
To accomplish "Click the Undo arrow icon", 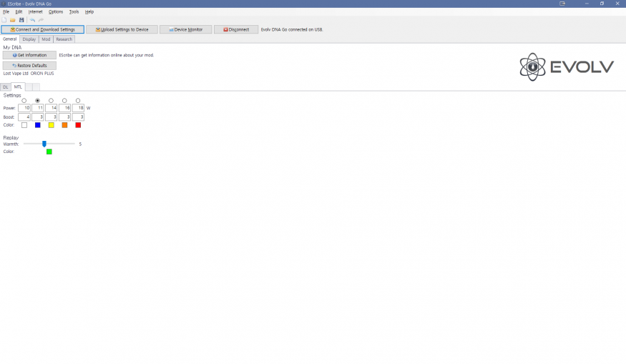I will click(x=32, y=20).
